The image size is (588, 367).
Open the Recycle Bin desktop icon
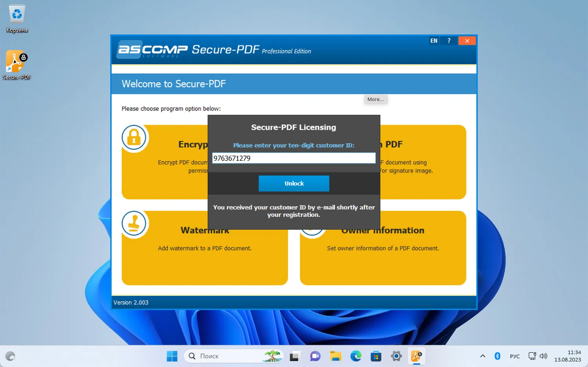(17, 18)
